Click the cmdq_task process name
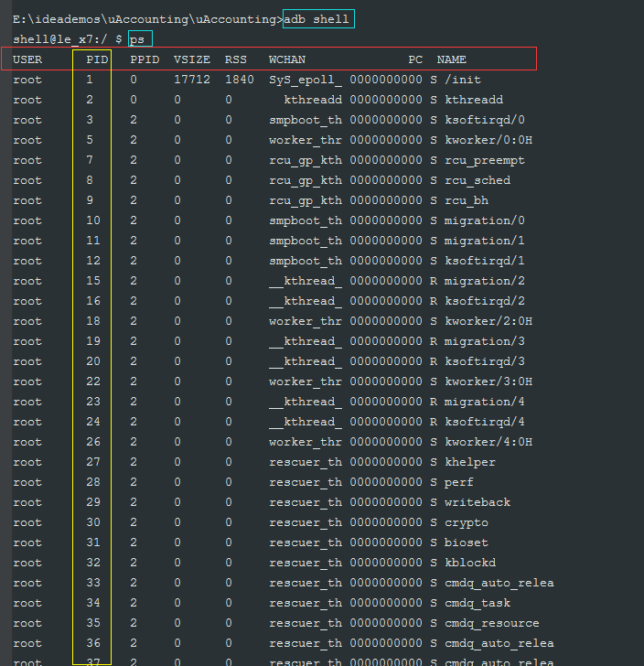The width and height of the screenshot is (644, 666). [x=478, y=603]
